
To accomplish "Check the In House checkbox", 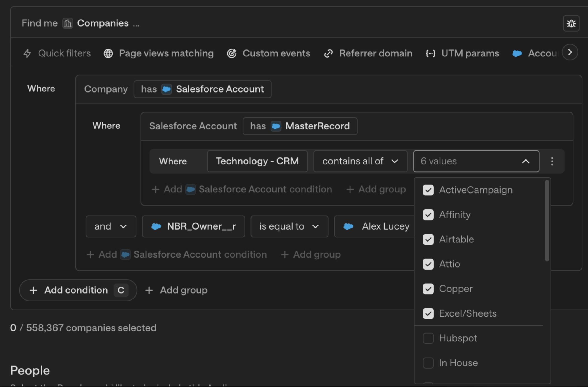I will (428, 363).
